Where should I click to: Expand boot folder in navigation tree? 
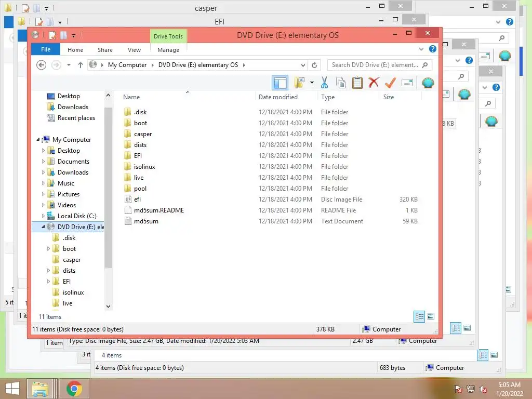pyautogui.click(x=48, y=249)
